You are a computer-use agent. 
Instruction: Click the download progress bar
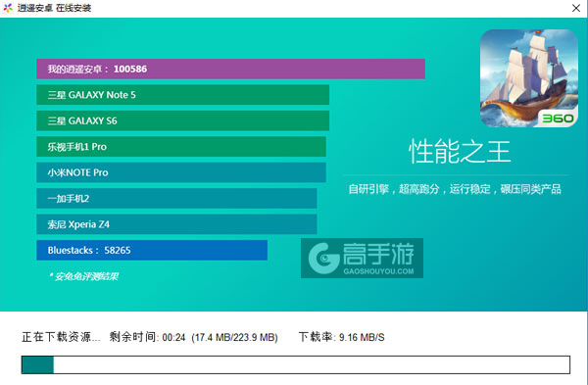tap(296, 364)
